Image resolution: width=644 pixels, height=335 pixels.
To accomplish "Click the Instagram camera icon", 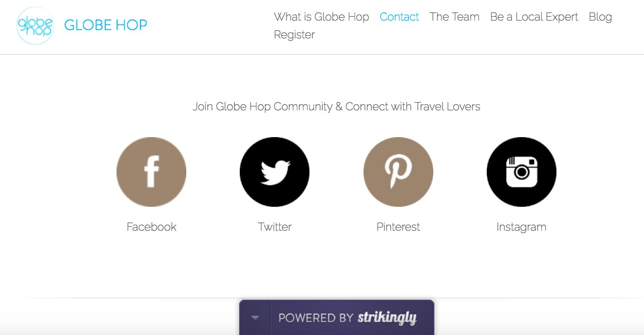I will coord(521,172).
